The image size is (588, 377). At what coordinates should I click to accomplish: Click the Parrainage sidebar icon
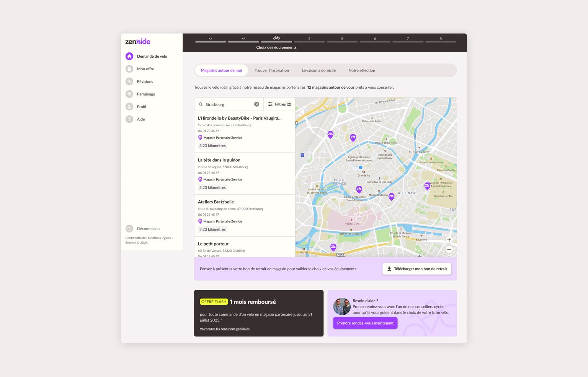click(x=129, y=94)
